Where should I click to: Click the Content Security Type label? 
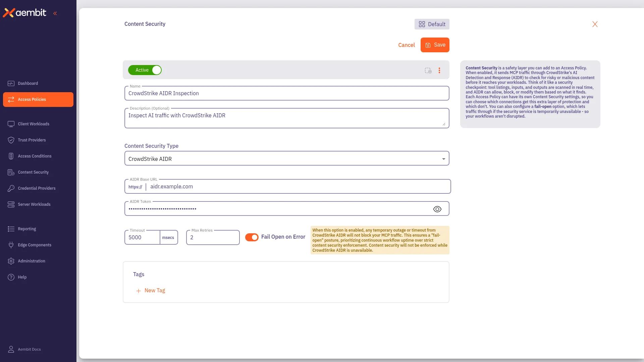[x=151, y=146]
